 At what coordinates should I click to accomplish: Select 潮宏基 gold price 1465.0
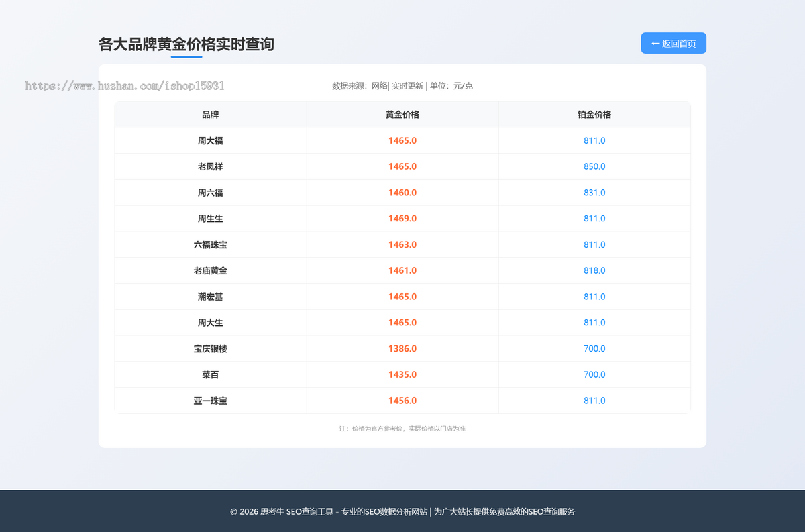pyautogui.click(x=402, y=297)
